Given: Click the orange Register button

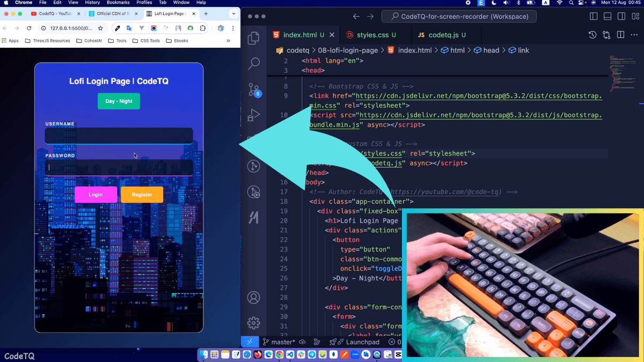Looking at the screenshot, I should point(142,195).
